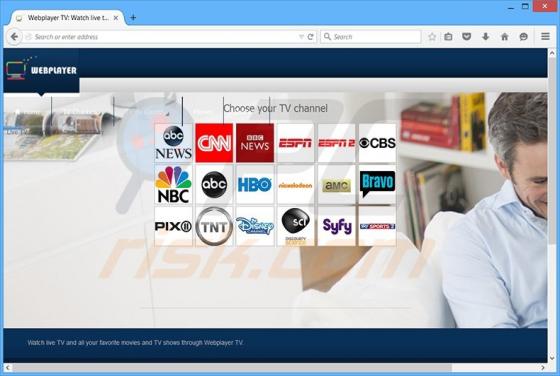Click the browser Search field
The height and width of the screenshot is (376, 560).
coord(371,37)
